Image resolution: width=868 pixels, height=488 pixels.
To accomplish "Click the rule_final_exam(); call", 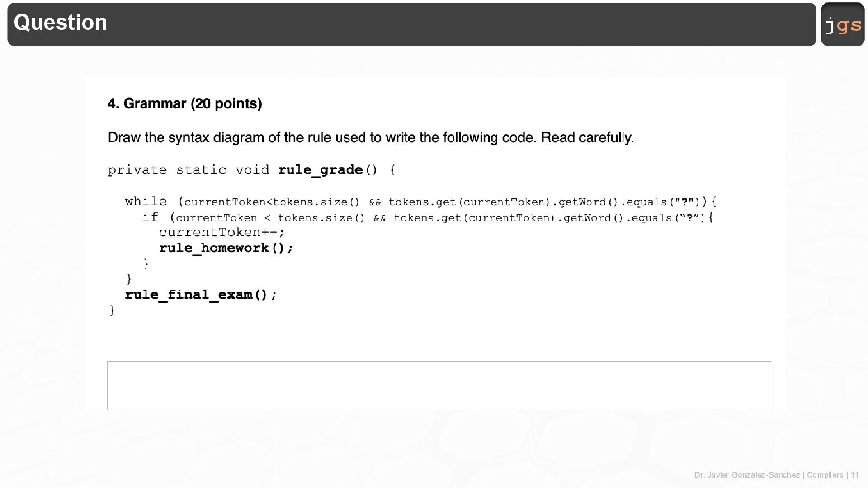I will (x=201, y=295).
